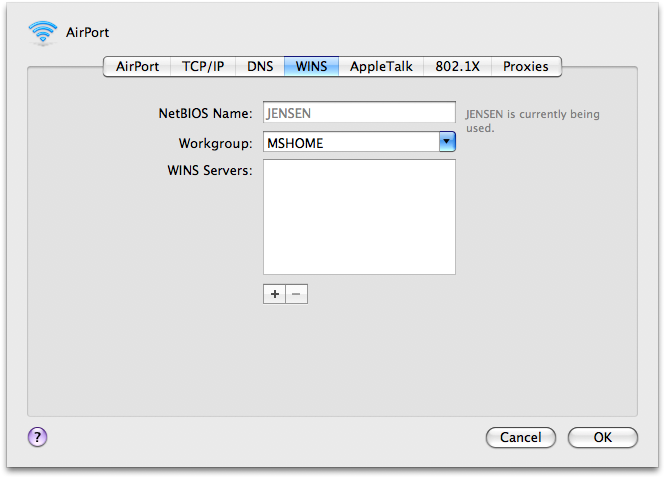This screenshot has height=478, width=665.
Task: Confirm settings with the OK button
Action: click(602, 437)
